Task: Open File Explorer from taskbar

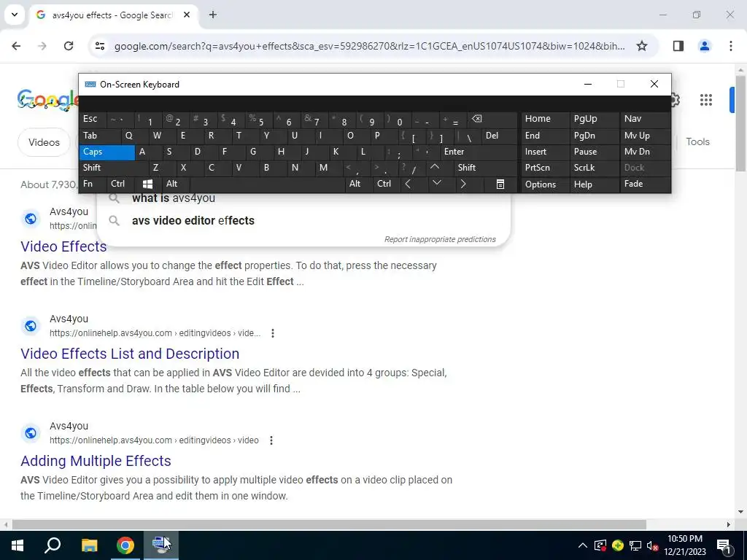Action: tap(89, 545)
